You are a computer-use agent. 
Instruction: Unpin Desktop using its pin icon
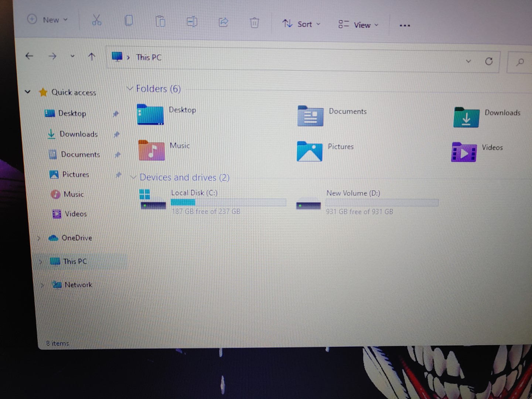[x=116, y=114]
